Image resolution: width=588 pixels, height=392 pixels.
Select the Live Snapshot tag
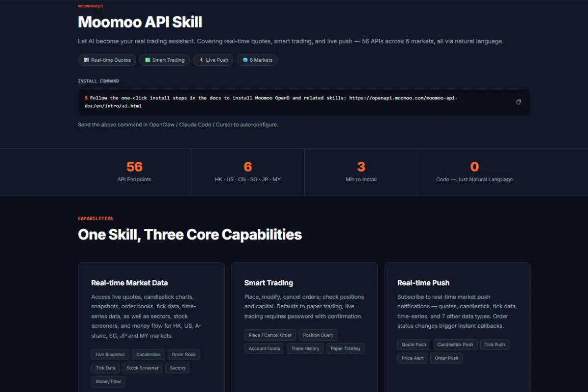[110, 355]
